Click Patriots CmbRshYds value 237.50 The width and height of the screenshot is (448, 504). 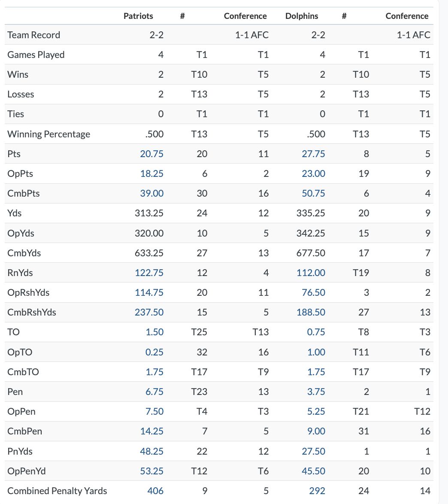click(149, 312)
